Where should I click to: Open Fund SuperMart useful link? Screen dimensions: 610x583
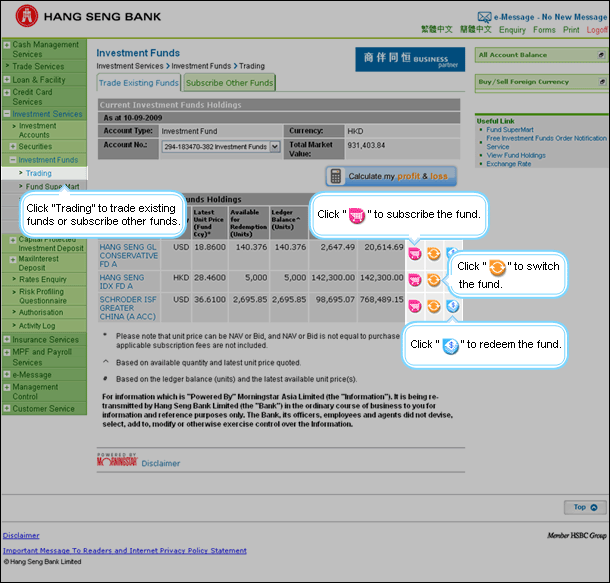point(510,130)
